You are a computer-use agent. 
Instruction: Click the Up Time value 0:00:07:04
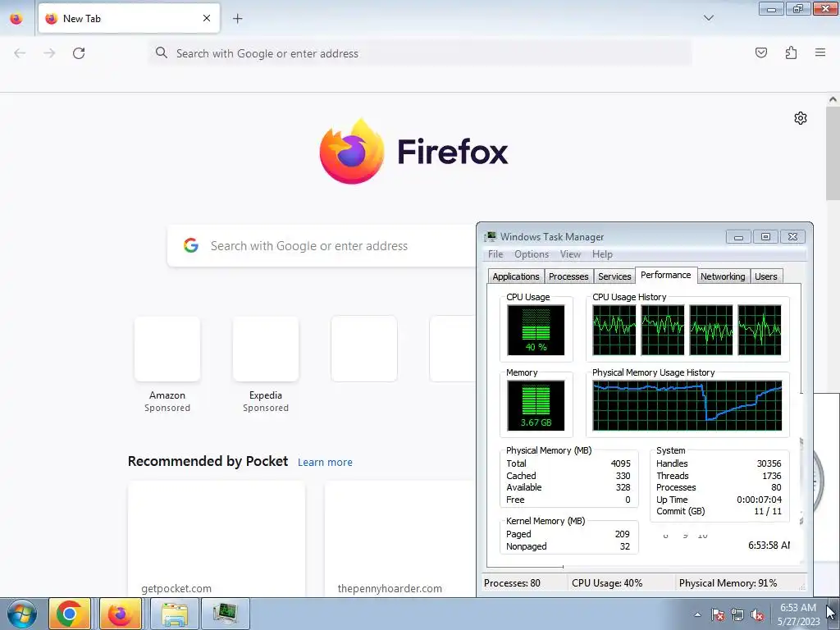pyautogui.click(x=759, y=500)
